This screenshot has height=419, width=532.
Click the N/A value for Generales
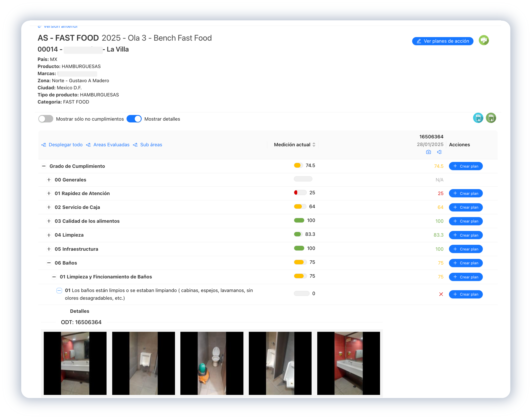coord(439,180)
